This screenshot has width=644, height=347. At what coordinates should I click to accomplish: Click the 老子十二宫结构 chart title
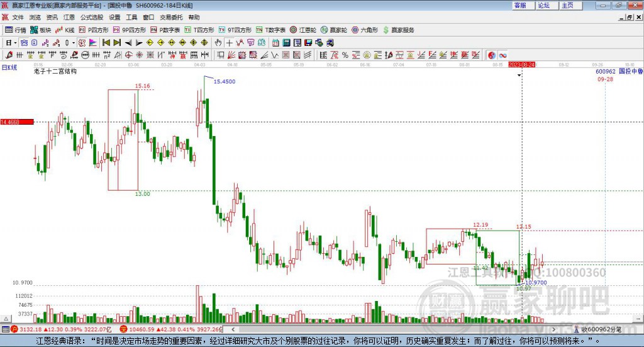[55, 72]
